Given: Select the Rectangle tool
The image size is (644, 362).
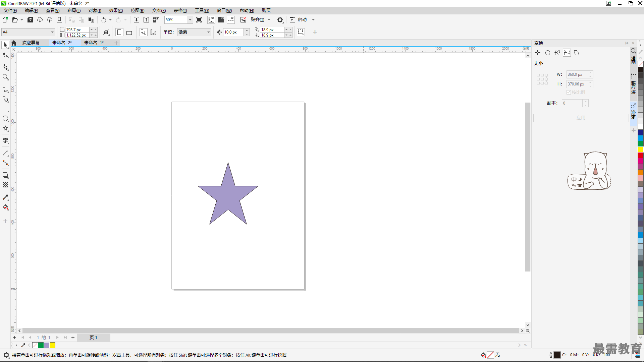Looking at the screenshot, I should (x=5, y=109).
